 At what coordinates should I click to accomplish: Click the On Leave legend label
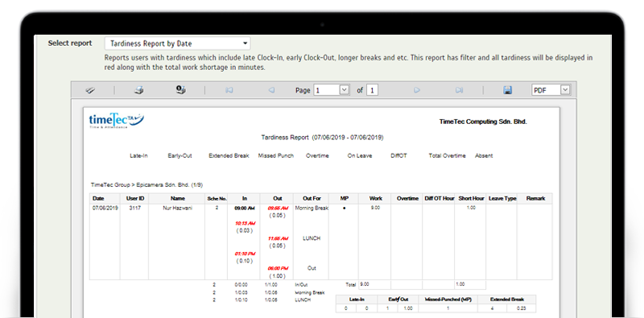[x=359, y=155]
